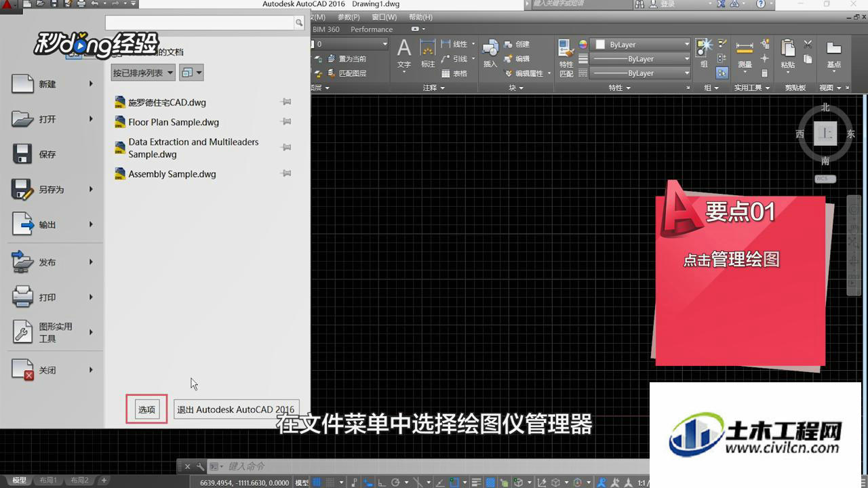Click the application menu search field
This screenshot has height=488, width=868.
(199, 23)
